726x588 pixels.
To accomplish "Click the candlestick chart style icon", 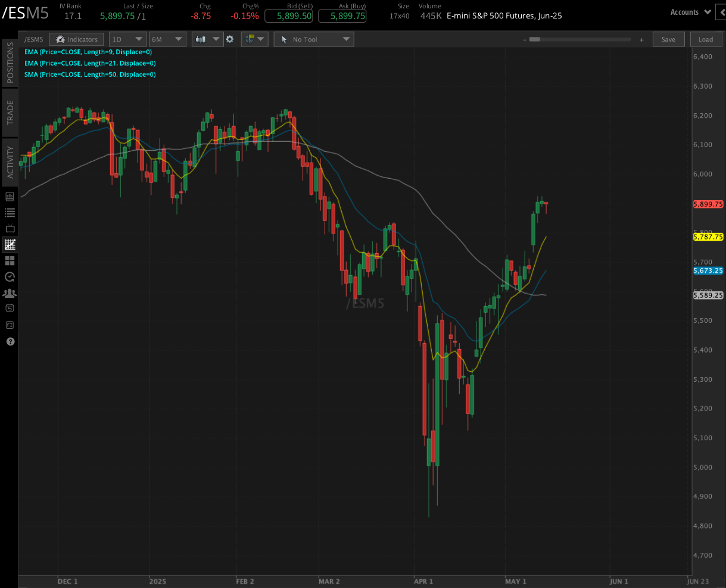I will [200, 39].
